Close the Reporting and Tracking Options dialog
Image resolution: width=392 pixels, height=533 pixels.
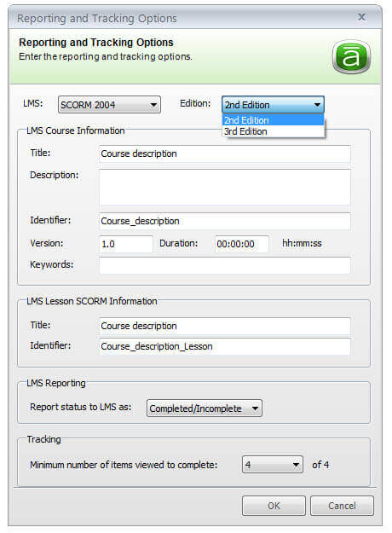point(362,17)
